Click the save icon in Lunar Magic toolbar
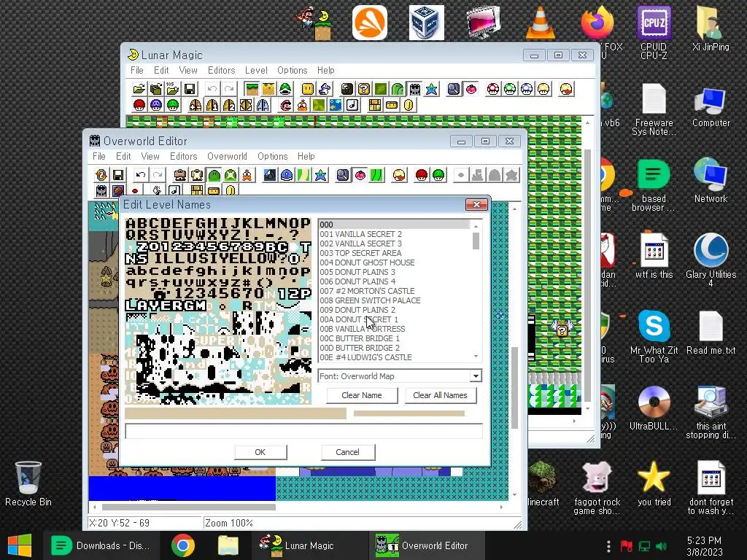Image resolution: width=747 pixels, height=560 pixels. click(x=190, y=89)
